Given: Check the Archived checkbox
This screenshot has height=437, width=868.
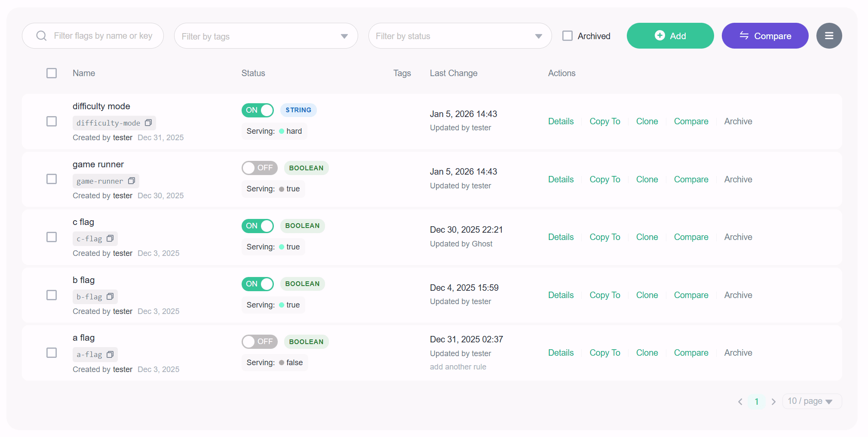Looking at the screenshot, I should (x=567, y=36).
